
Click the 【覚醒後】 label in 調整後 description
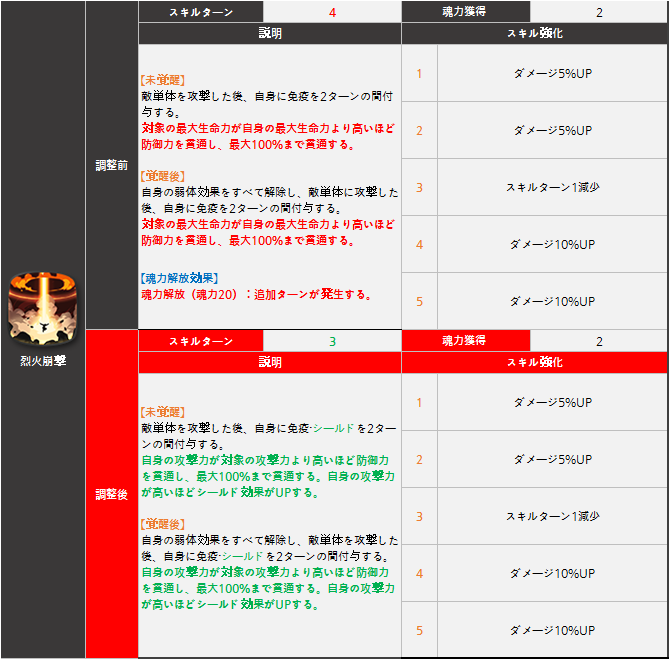coord(163,524)
